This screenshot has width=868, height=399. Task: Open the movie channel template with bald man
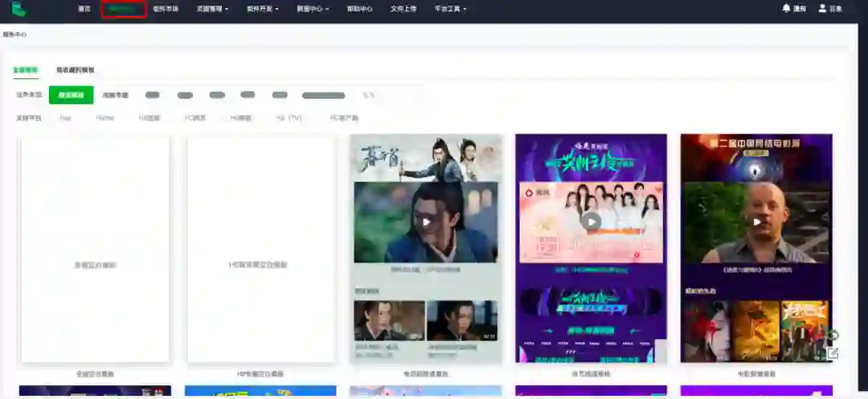[x=756, y=249]
